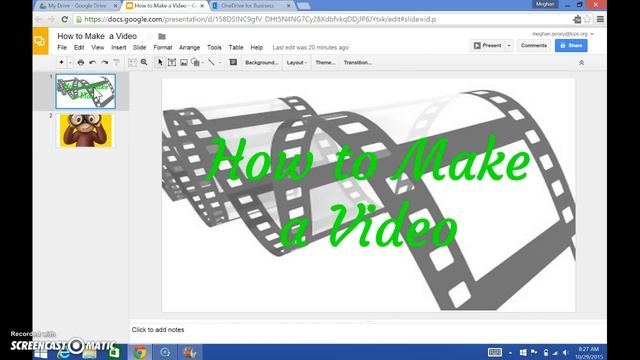Redo the last action

[x=104, y=62]
